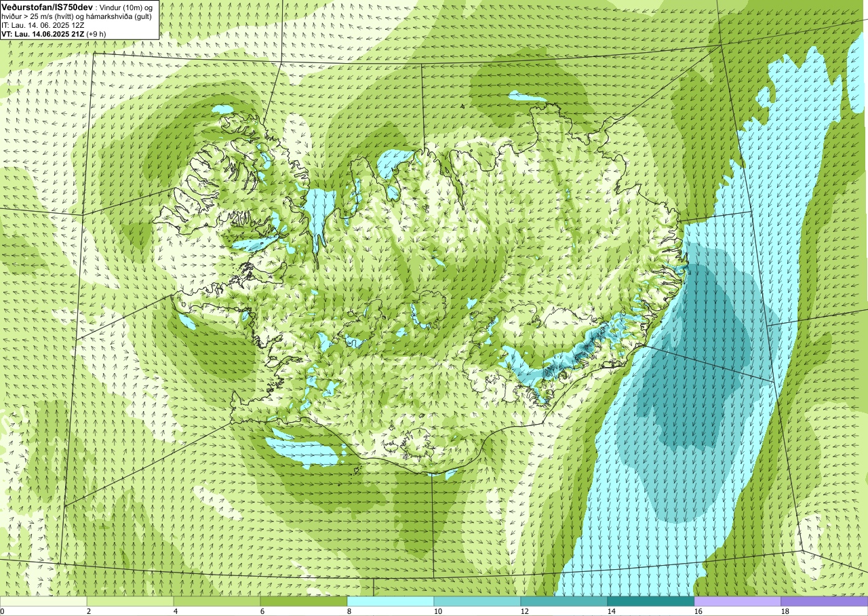Click the 8–10 m/s light cyan swatch
868x616 pixels.
391,601
